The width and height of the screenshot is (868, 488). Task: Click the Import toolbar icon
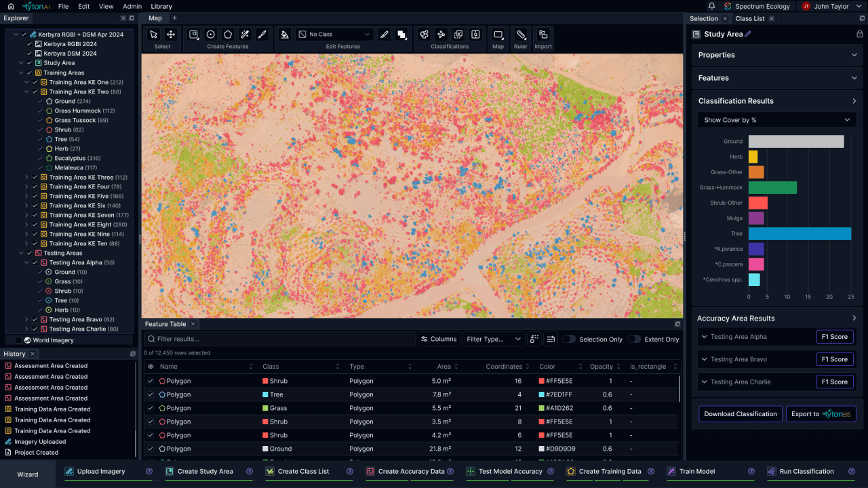point(543,35)
